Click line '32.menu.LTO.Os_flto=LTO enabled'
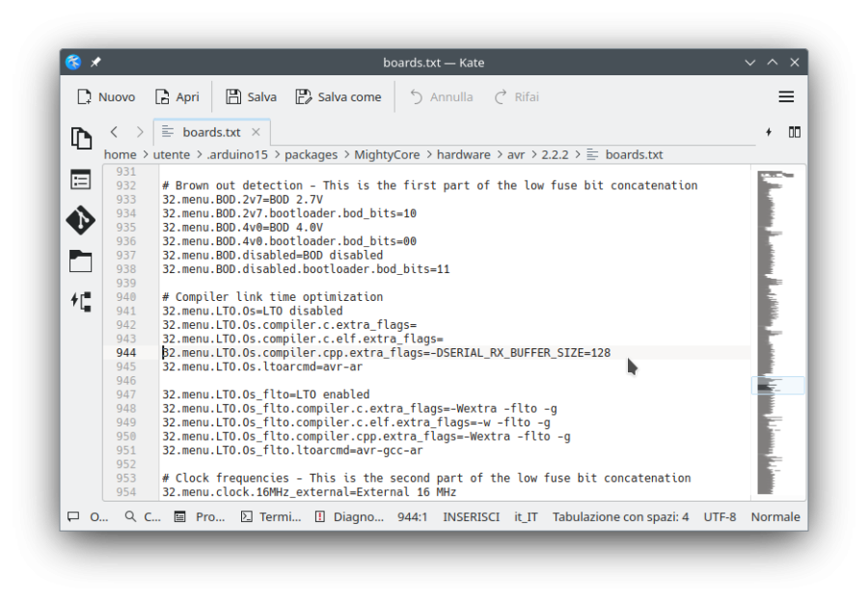 pos(266,395)
